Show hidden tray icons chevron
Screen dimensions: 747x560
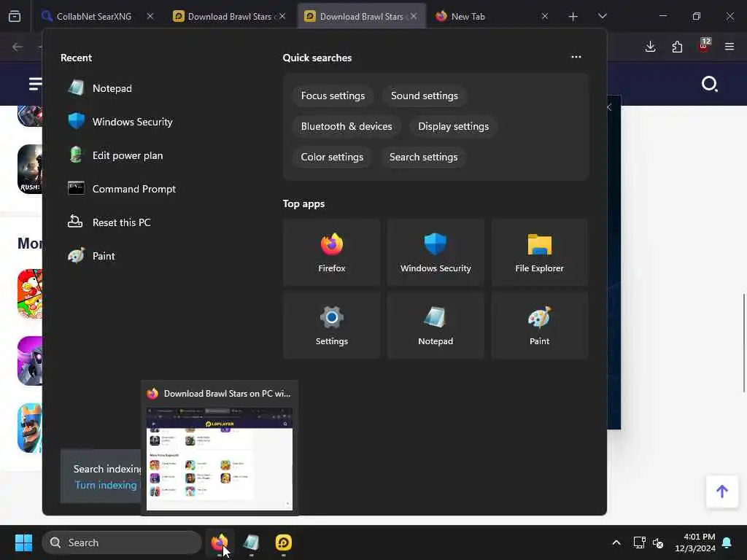click(x=616, y=542)
